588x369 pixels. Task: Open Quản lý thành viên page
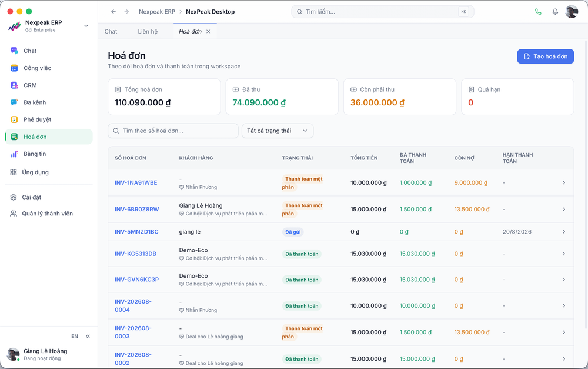pyautogui.click(x=49, y=214)
